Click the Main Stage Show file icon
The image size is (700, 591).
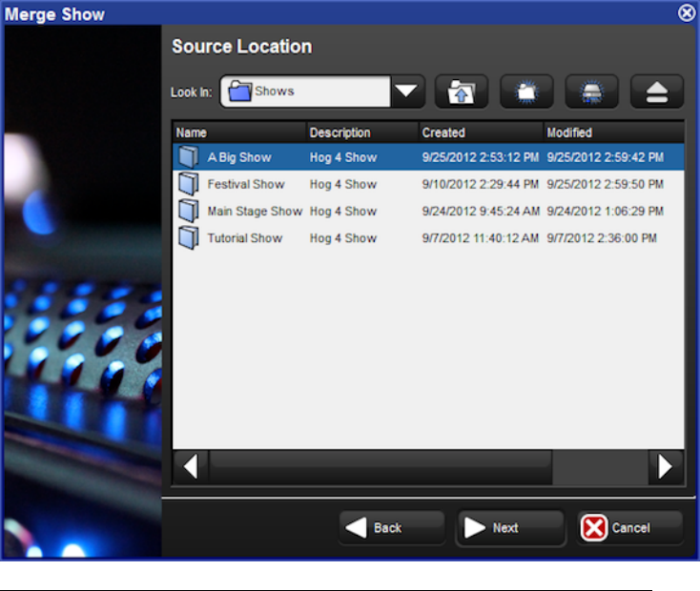(189, 211)
